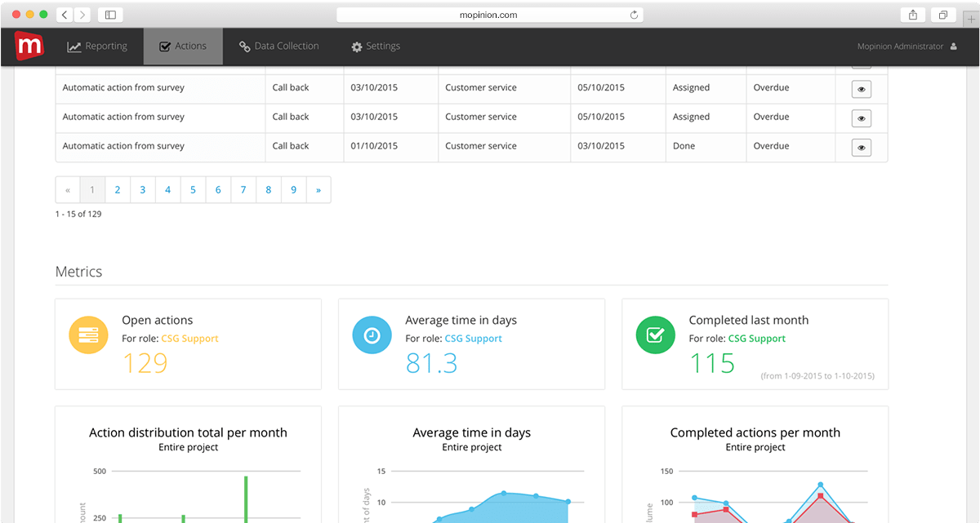Screen dimensions: 980x523
Task: Click the 03/10/2015 due date in Done row
Action: click(601, 146)
